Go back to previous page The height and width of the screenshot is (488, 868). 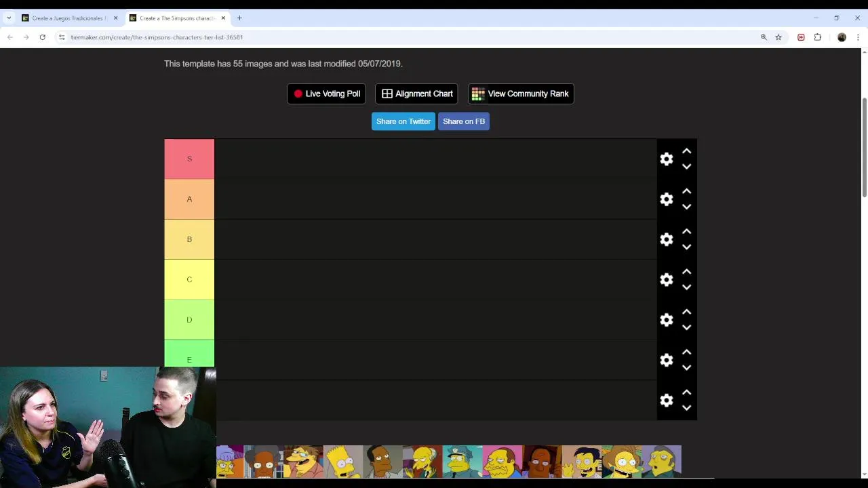[x=9, y=37]
